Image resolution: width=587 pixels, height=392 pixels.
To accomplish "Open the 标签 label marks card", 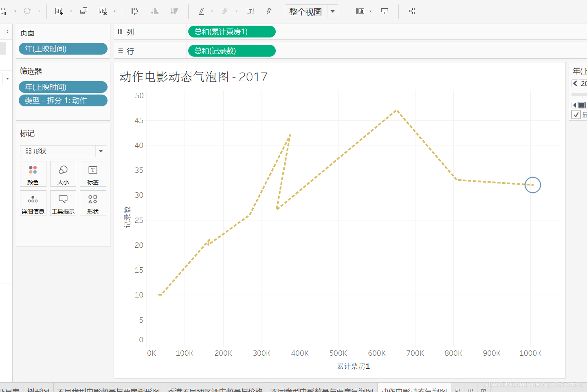I will [x=93, y=174].
